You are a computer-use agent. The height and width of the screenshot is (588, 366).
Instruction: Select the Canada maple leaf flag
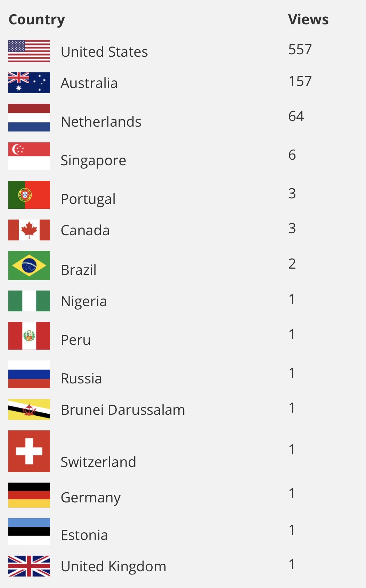(29, 230)
